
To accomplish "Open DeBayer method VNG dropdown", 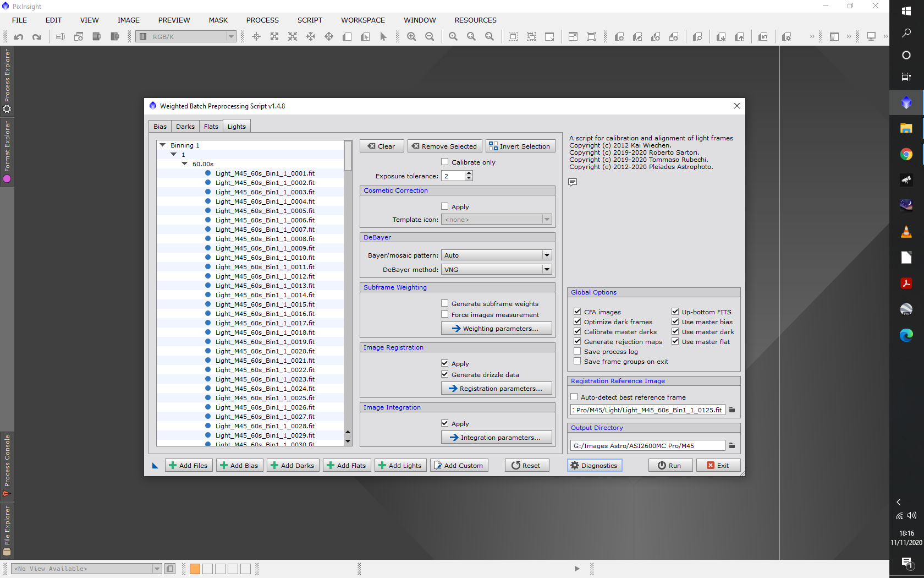I will (x=496, y=270).
